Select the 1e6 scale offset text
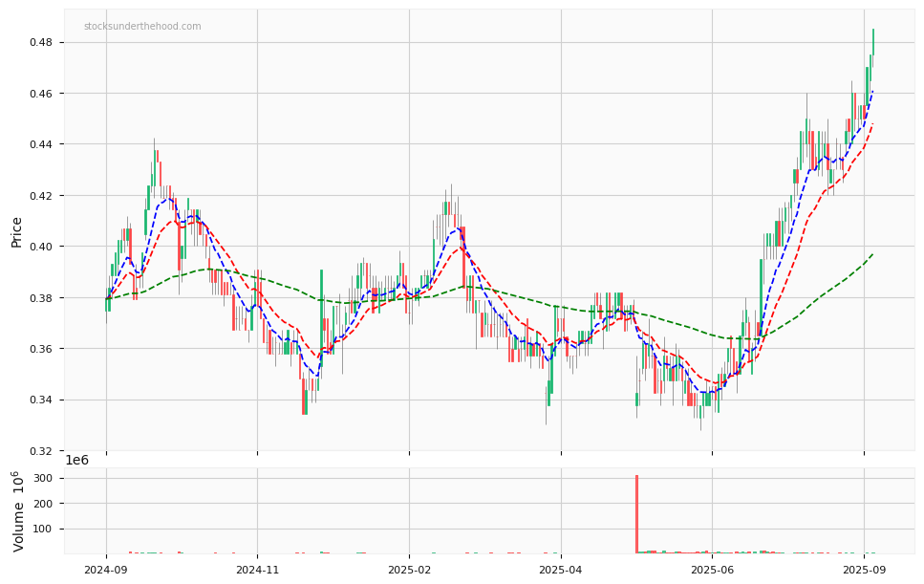This screenshot has width=924, height=584. click(76, 461)
